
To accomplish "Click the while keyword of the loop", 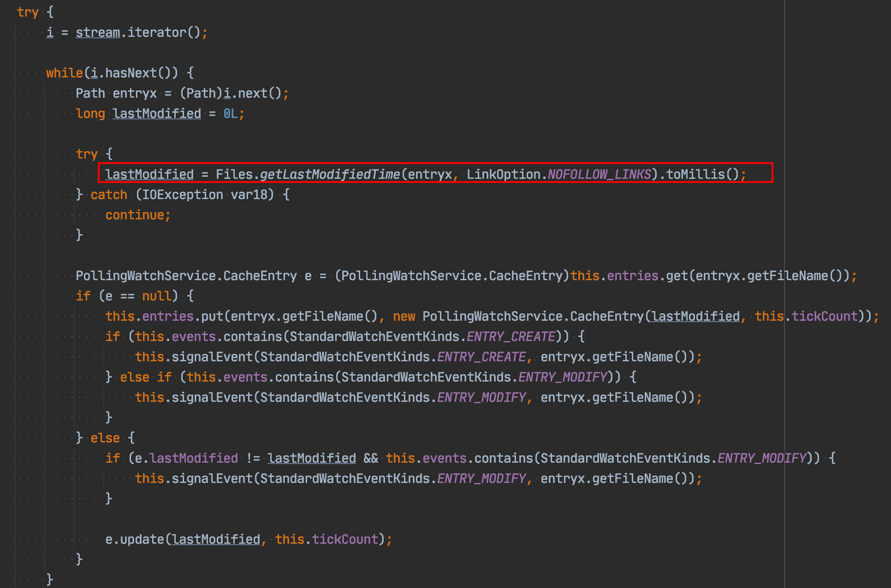I will (65, 73).
